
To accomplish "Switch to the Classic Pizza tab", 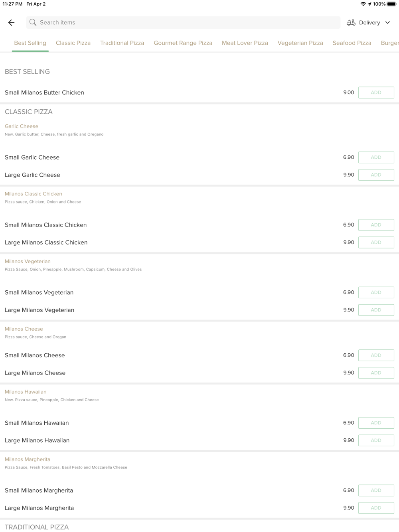I will coord(73,43).
